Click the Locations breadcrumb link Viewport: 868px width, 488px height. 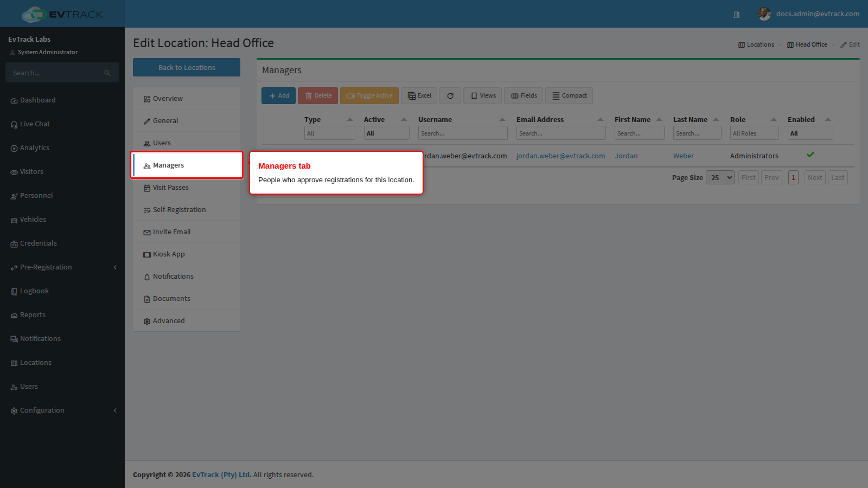tap(756, 44)
